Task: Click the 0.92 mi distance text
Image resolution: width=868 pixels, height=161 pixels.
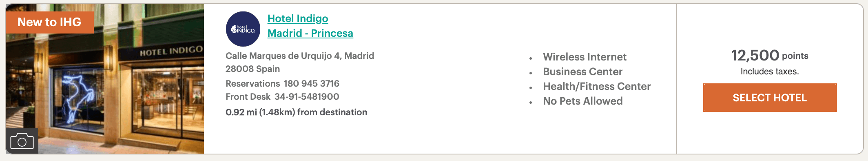Action: click(297, 112)
